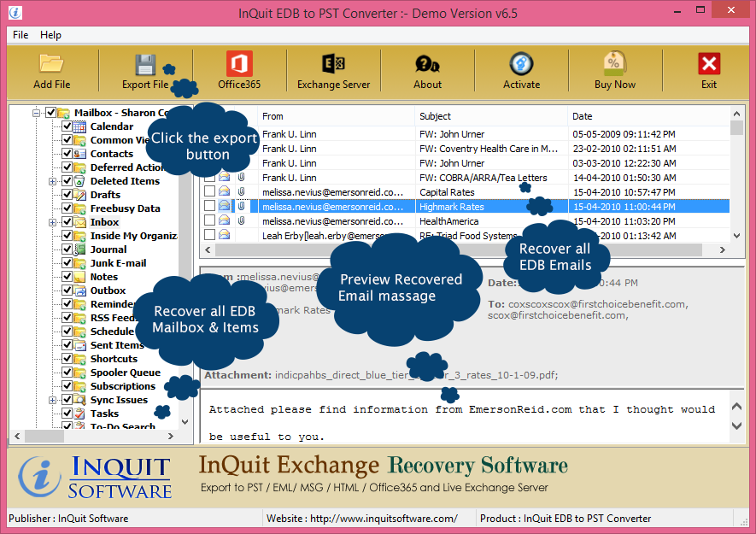This screenshot has height=534, width=756.
Task: Check the Capital Rates email checkbox
Action: [x=209, y=191]
